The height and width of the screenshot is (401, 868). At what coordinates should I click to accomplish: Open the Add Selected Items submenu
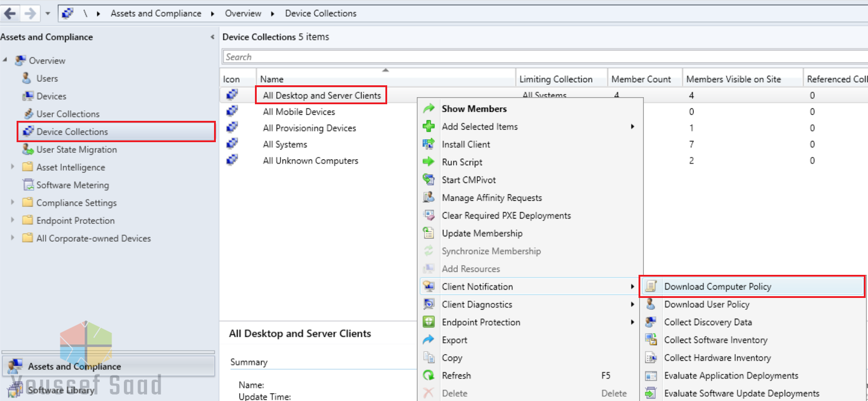coord(632,126)
